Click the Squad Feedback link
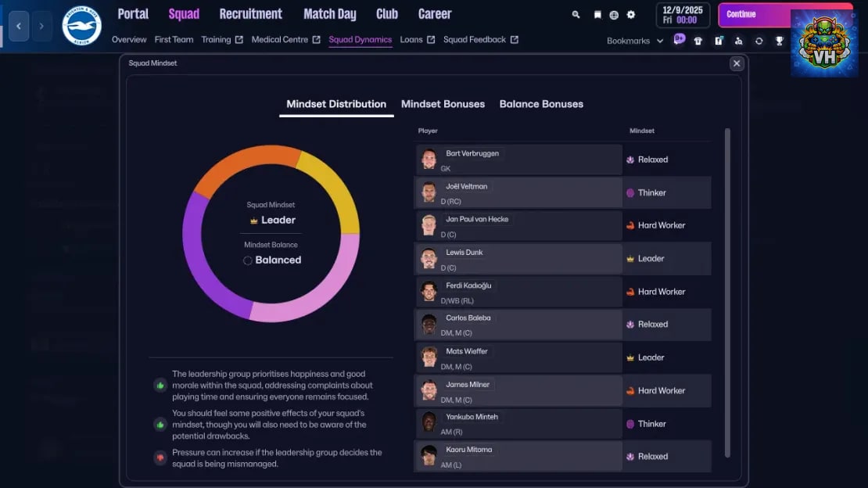The width and height of the screenshot is (868, 488). 475,40
